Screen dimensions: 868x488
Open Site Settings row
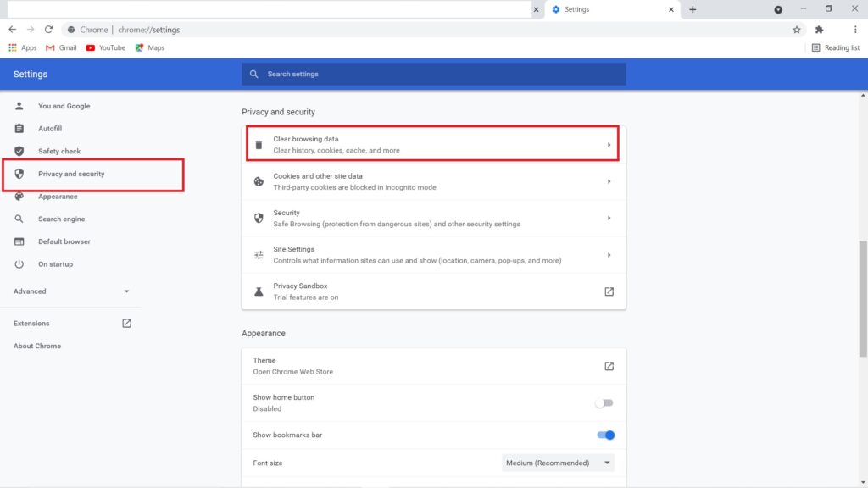[433, 255]
